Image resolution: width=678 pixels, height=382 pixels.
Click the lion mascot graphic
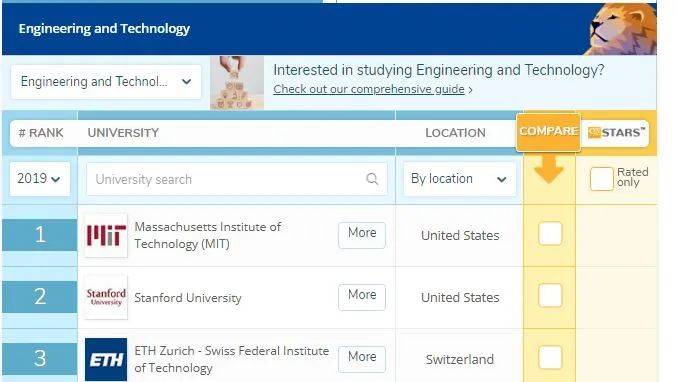pos(621,29)
